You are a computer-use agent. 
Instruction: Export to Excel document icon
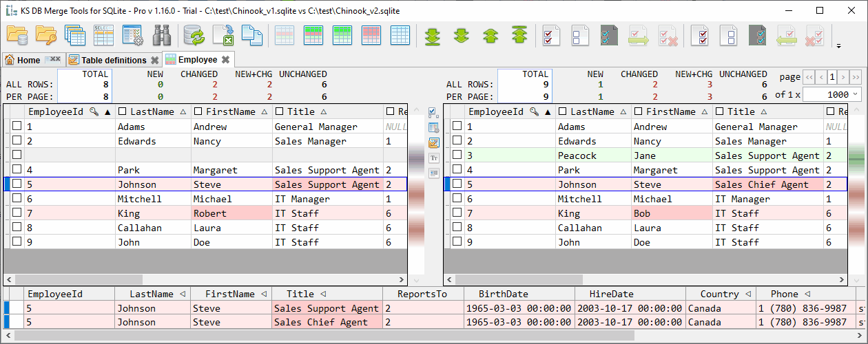(x=223, y=35)
